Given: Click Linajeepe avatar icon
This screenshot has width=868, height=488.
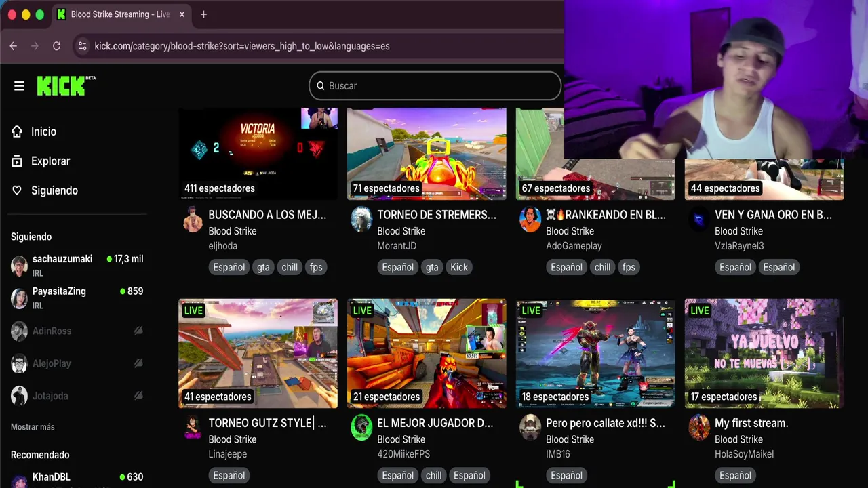Looking at the screenshot, I should (193, 428).
